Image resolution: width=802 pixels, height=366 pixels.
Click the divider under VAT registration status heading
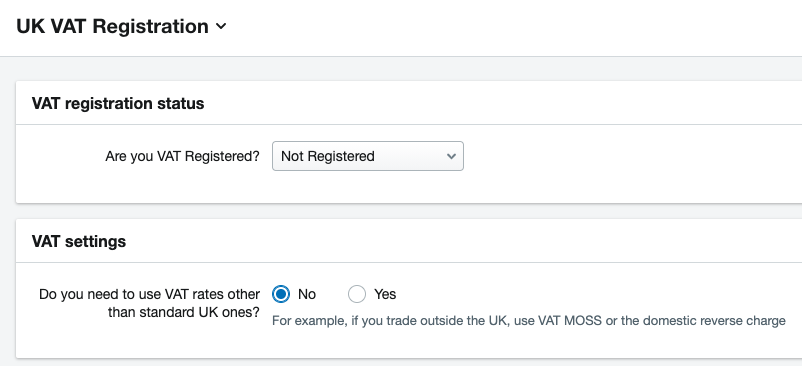click(409, 124)
